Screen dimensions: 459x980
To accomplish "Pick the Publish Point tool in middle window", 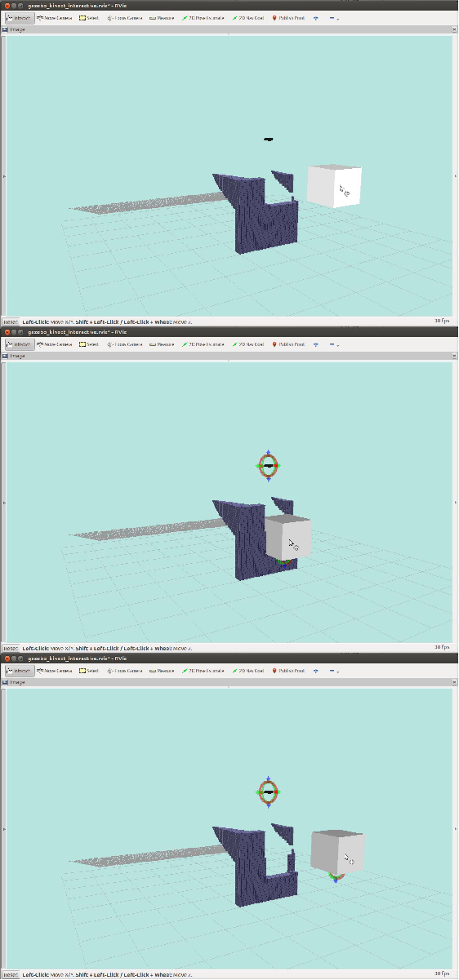I will [x=288, y=344].
